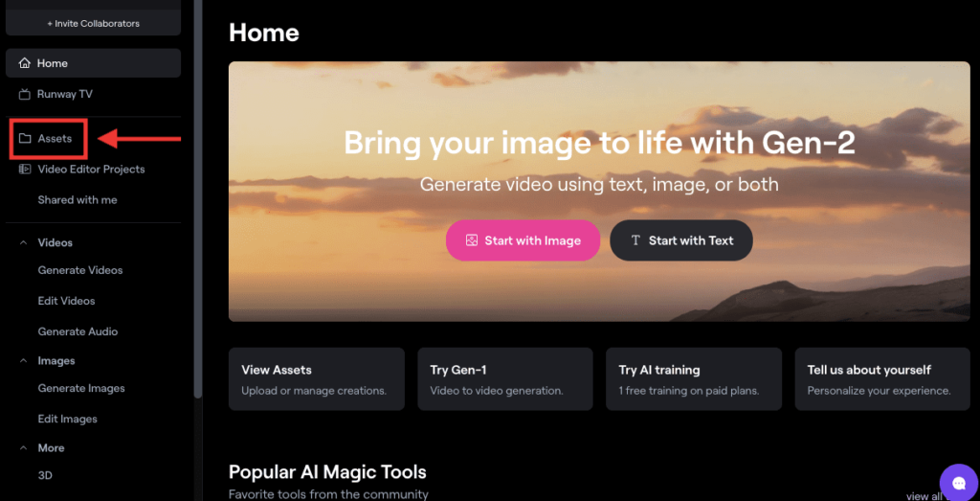980x501 pixels.
Task: Click the T icon in Start with Text
Action: (x=635, y=240)
